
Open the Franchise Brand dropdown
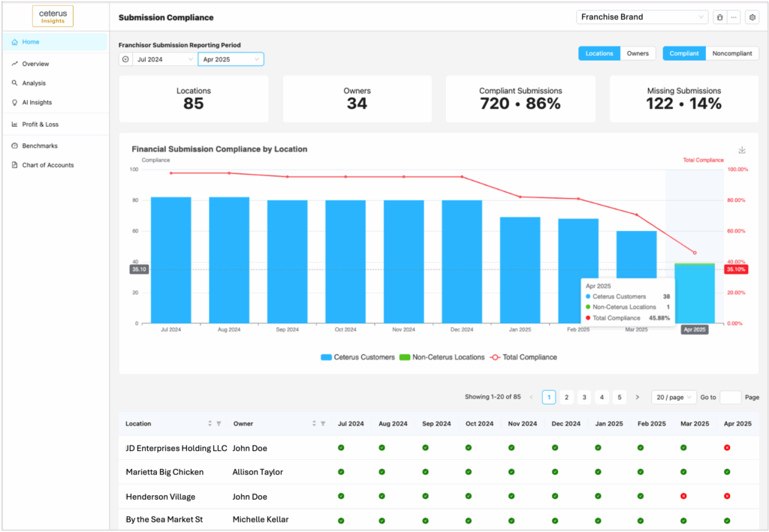point(643,17)
